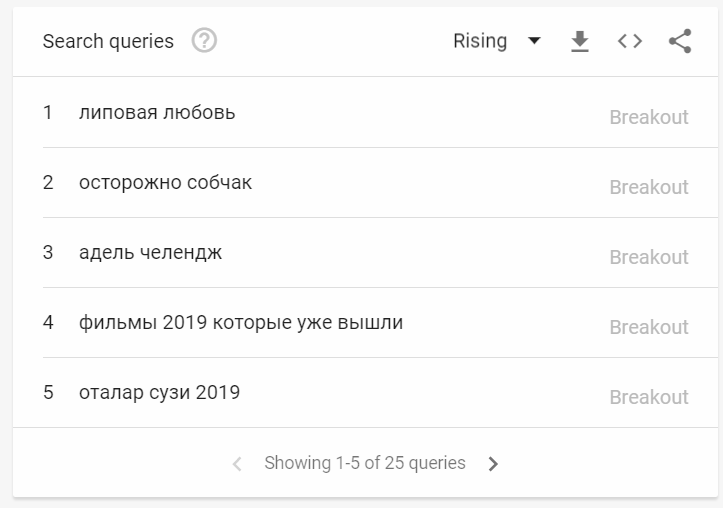The width and height of the screenshot is (723, 508).
Task: Click Breakout label for осторожно собчак
Action: point(649,187)
